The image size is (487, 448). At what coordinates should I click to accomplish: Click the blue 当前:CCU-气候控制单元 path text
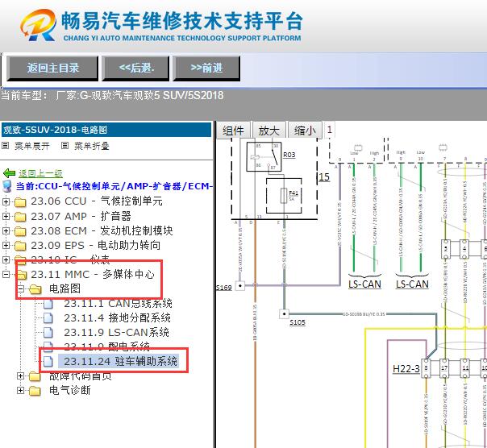click(114, 186)
